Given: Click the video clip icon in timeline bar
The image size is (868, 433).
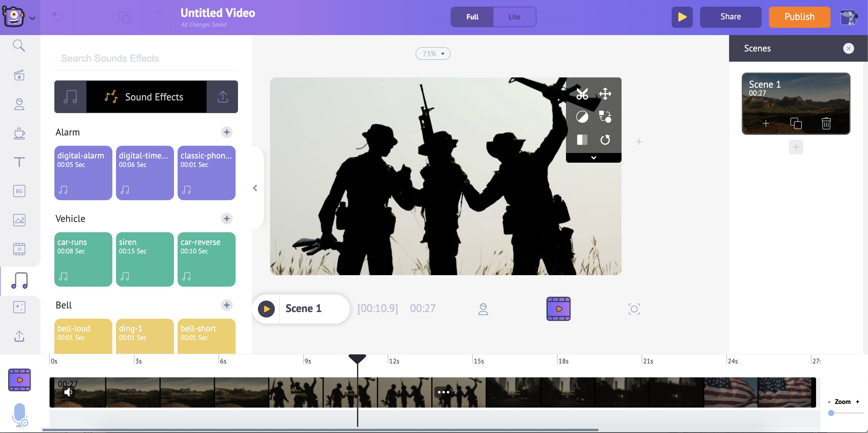Looking at the screenshot, I should 19,380.
